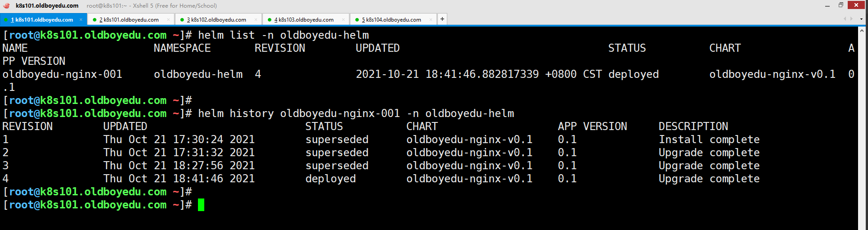
Task: Click the terminal scrollbar up arrow
Action: pyautogui.click(x=863, y=31)
